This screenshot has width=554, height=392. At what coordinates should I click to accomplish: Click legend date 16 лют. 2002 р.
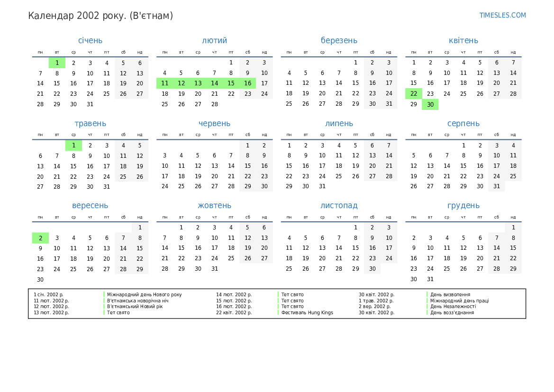click(234, 307)
